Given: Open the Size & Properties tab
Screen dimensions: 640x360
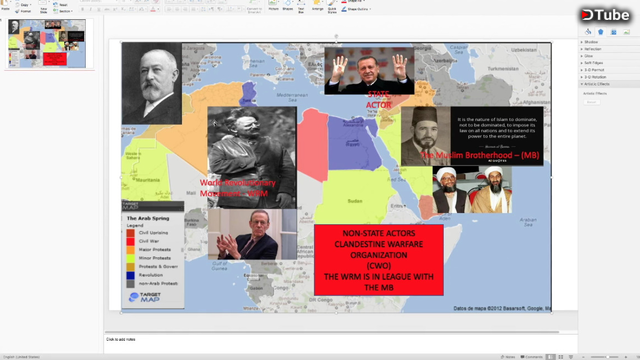Looking at the screenshot, I should [x=613, y=32].
